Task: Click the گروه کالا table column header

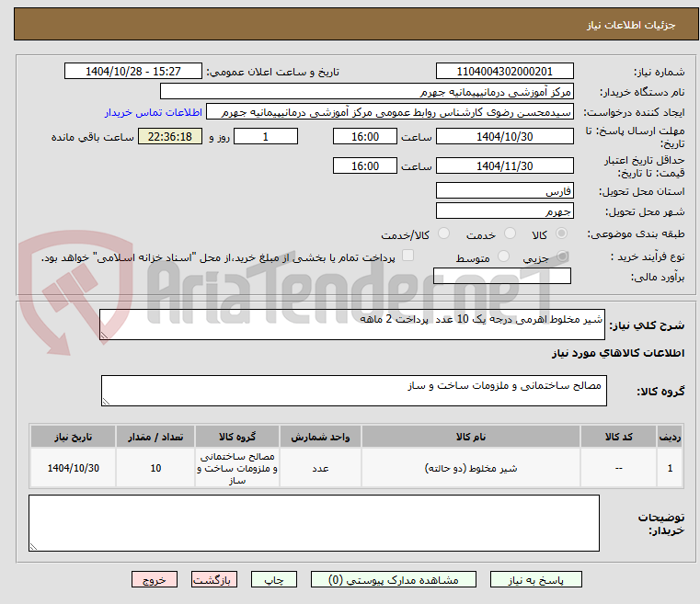Action: tap(237, 437)
